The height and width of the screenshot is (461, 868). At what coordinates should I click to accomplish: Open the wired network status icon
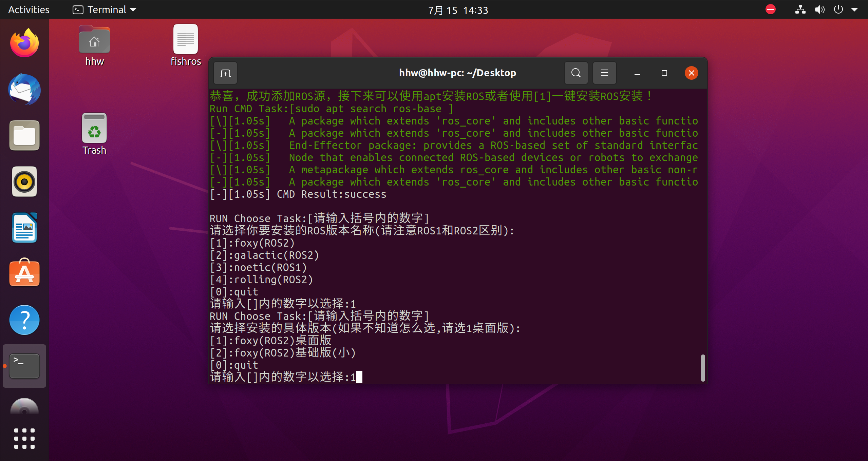[800, 9]
